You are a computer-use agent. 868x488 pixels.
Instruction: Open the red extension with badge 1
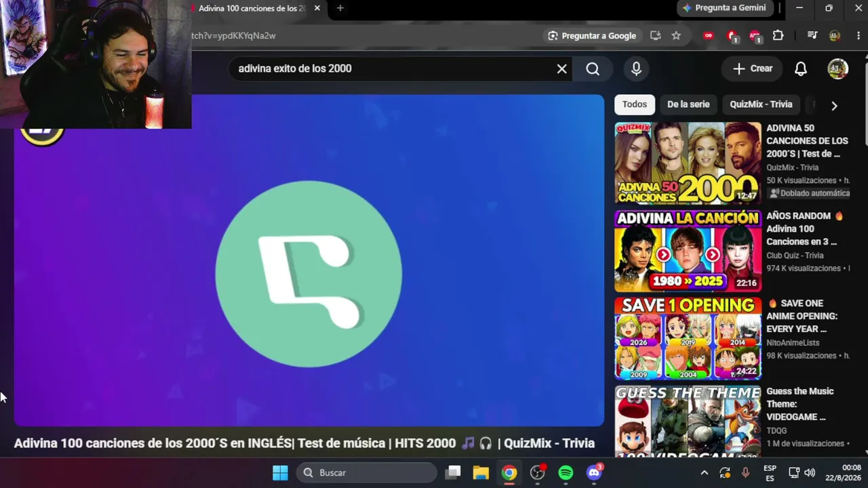click(x=732, y=36)
